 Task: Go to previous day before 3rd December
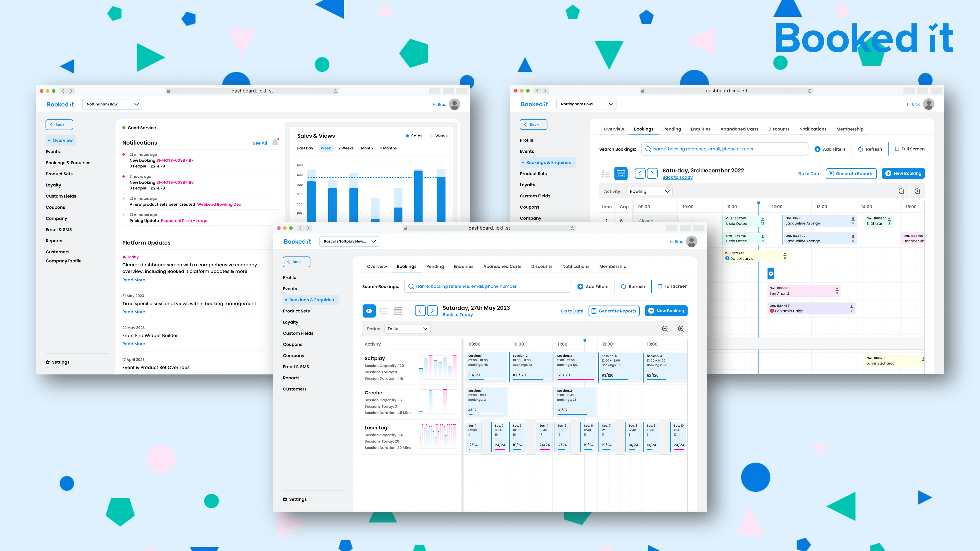coord(640,173)
